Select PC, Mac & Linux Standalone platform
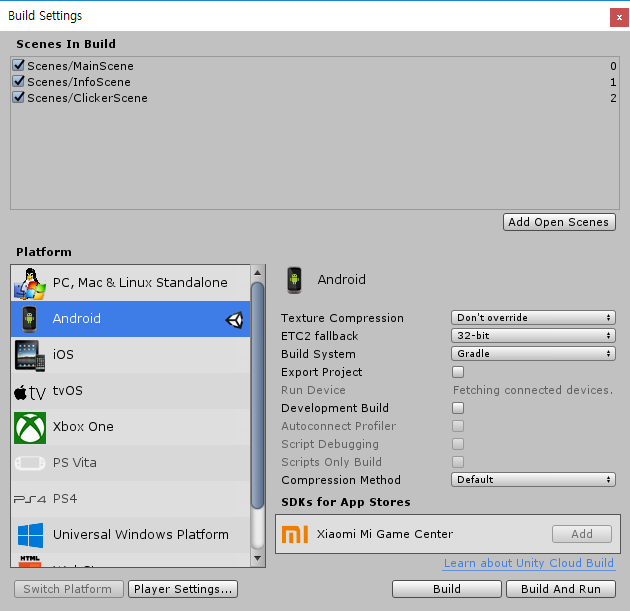 pyautogui.click(x=131, y=283)
